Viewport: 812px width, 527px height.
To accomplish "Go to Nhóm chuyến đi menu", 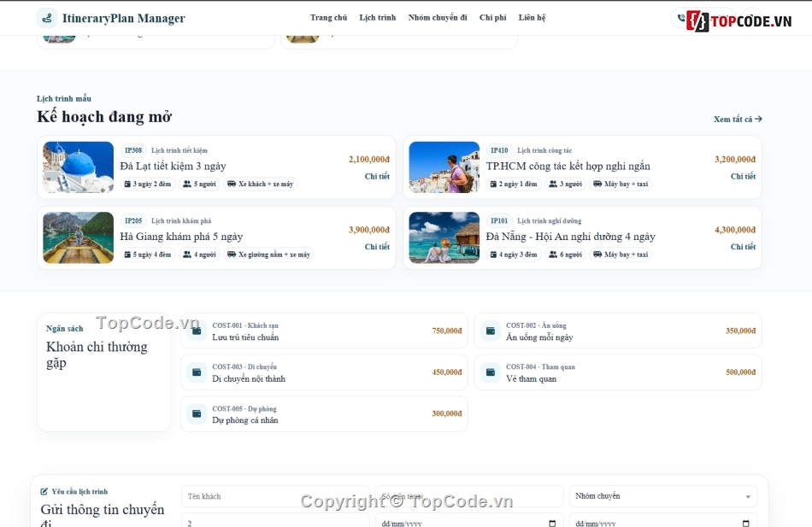I will [438, 18].
